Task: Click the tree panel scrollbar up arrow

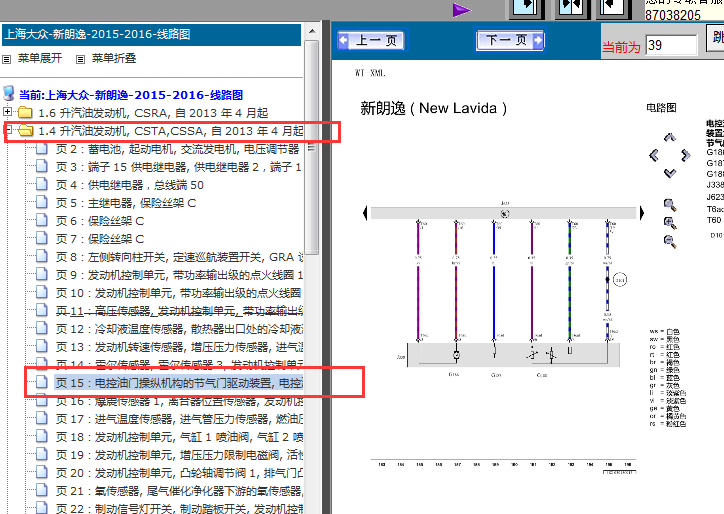Action: tap(312, 31)
